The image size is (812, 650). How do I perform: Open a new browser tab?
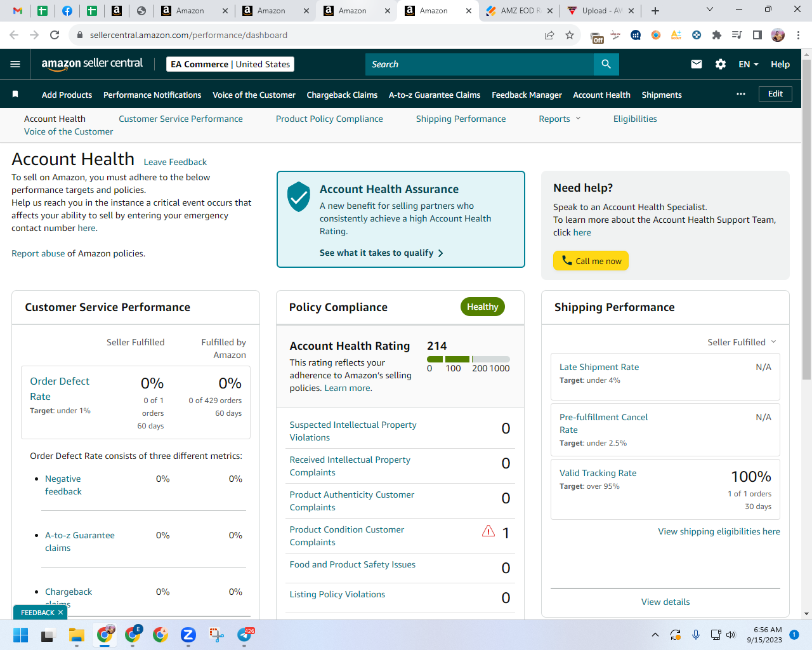[x=655, y=11]
